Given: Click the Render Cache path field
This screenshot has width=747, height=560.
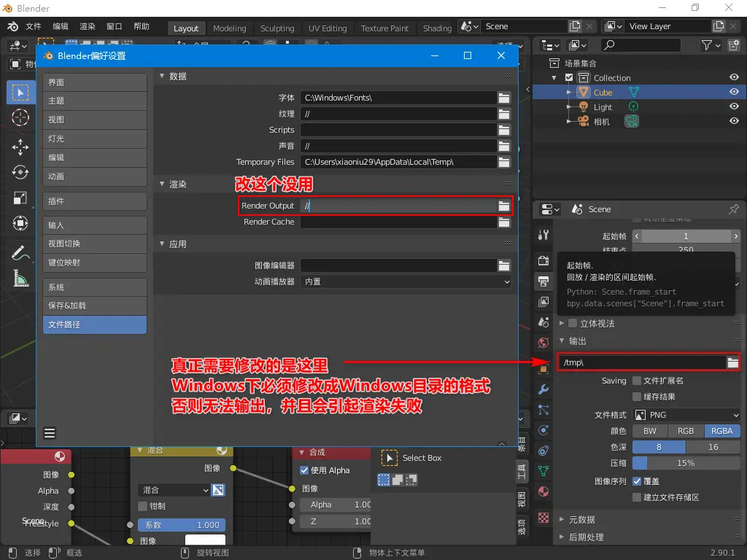Looking at the screenshot, I should (x=399, y=222).
